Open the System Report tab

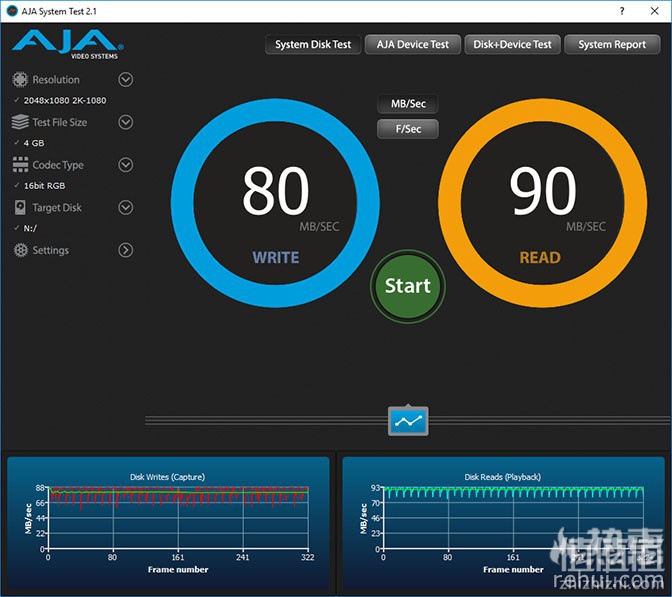pyautogui.click(x=612, y=45)
